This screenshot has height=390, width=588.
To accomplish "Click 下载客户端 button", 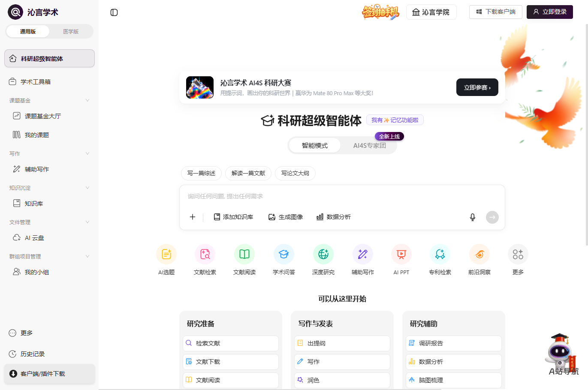I will [x=495, y=12].
